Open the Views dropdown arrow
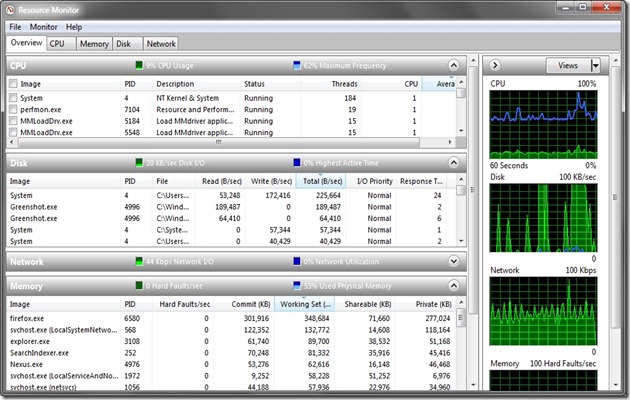 (x=595, y=65)
